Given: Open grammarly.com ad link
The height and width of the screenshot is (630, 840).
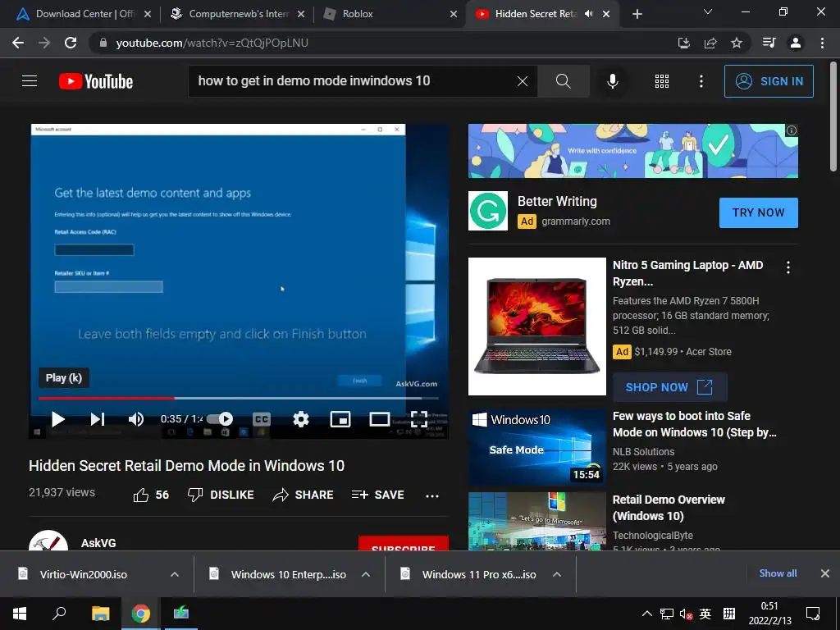Looking at the screenshot, I should (x=575, y=221).
